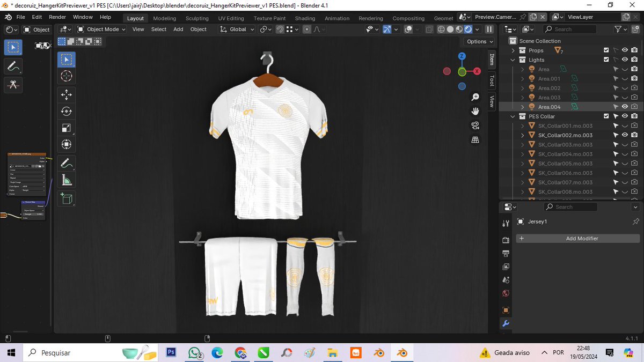The height and width of the screenshot is (362, 644).
Task: Click the green Y axis gizmo ball
Action: (462, 71)
